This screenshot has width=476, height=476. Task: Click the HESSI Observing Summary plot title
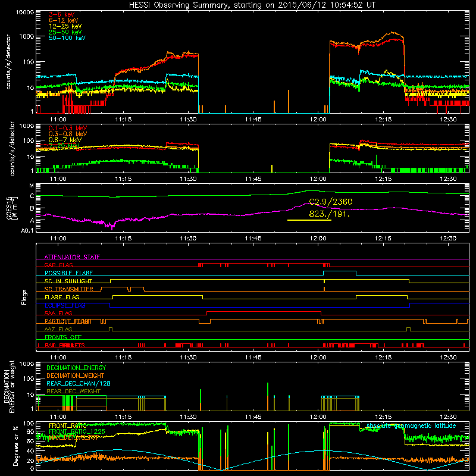252,5
